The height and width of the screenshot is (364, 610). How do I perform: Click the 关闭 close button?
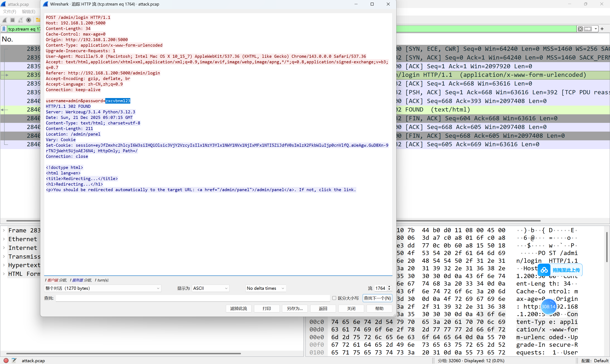[351, 308]
